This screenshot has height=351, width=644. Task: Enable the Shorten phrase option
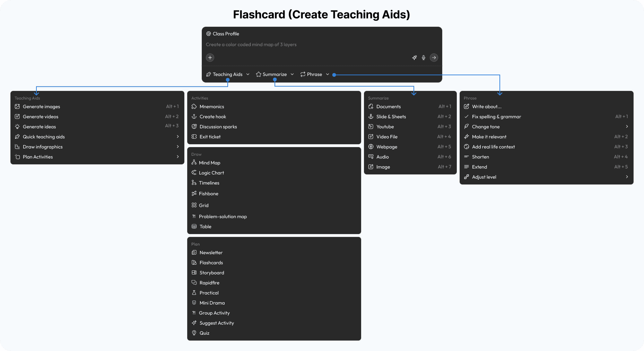coord(481,157)
